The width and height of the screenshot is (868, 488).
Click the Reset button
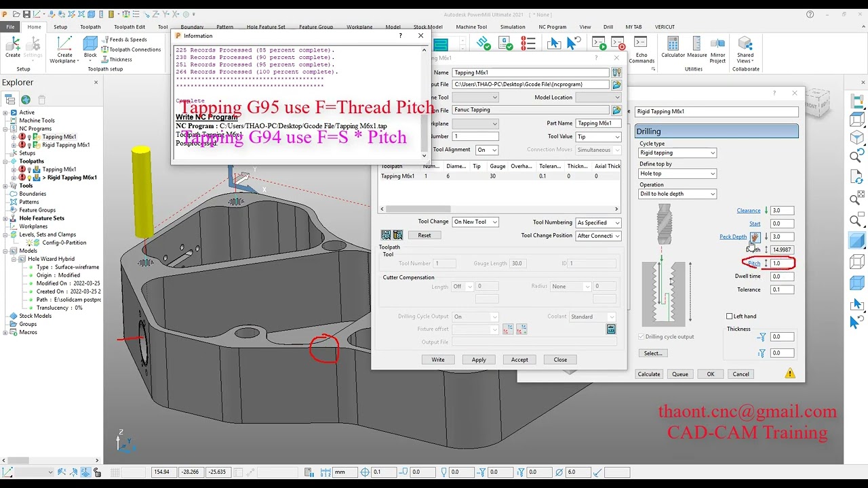coord(425,235)
